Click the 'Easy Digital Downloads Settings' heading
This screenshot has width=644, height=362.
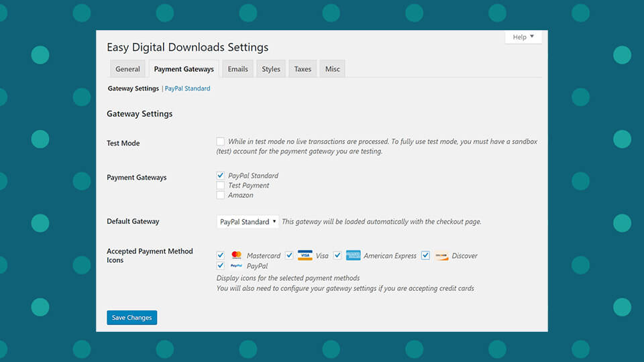tap(188, 47)
